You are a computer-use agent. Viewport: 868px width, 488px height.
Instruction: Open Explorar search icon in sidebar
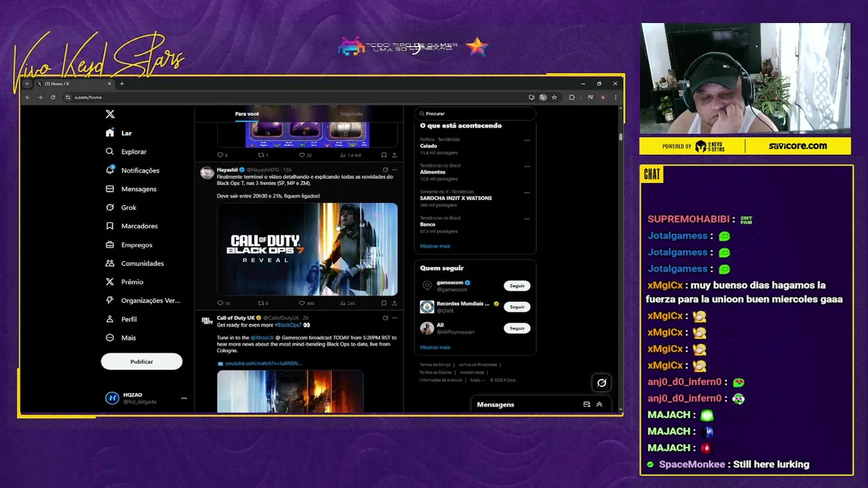(110, 151)
